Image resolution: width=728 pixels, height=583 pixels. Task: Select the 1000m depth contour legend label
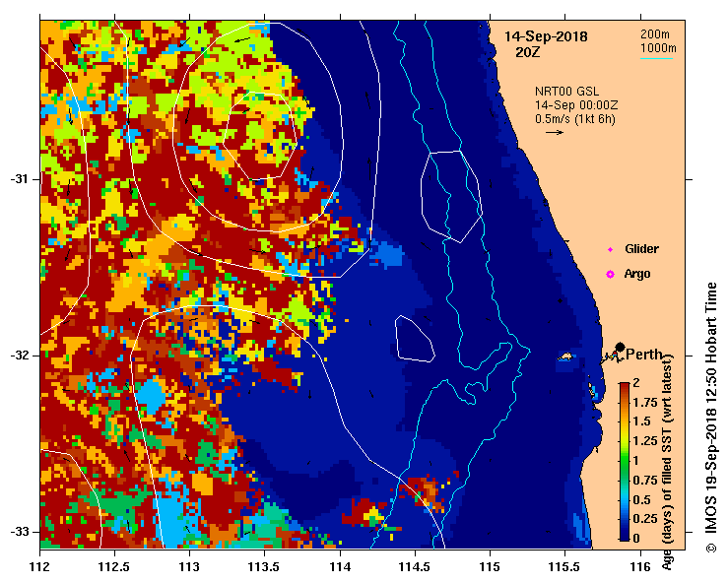tap(658, 48)
